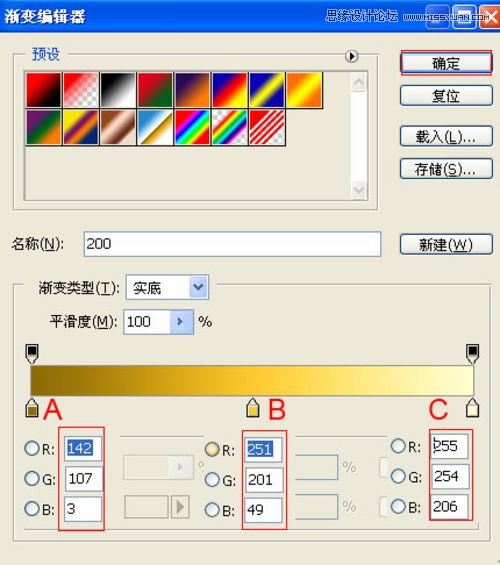Select the B radio button for stop B
This screenshot has width=500, height=565.
[212, 510]
